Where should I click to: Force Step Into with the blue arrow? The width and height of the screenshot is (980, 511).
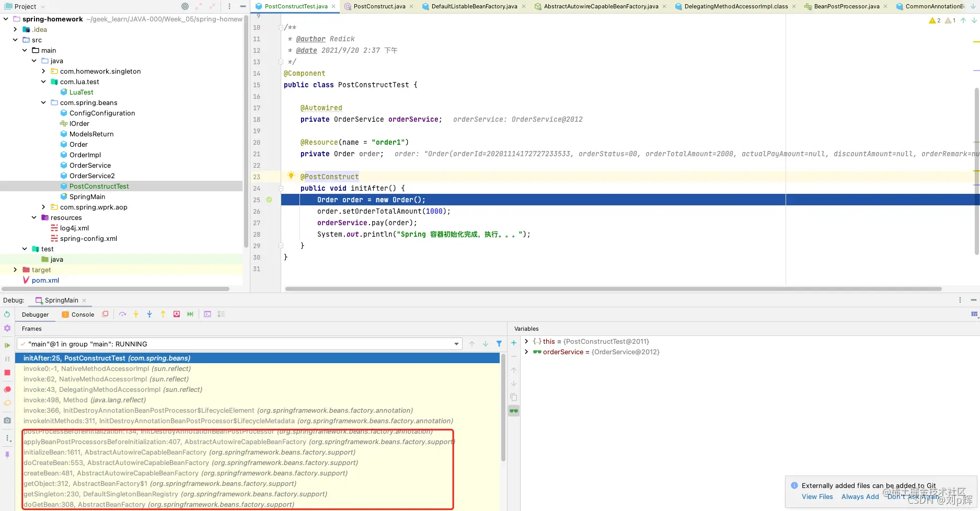(x=149, y=314)
